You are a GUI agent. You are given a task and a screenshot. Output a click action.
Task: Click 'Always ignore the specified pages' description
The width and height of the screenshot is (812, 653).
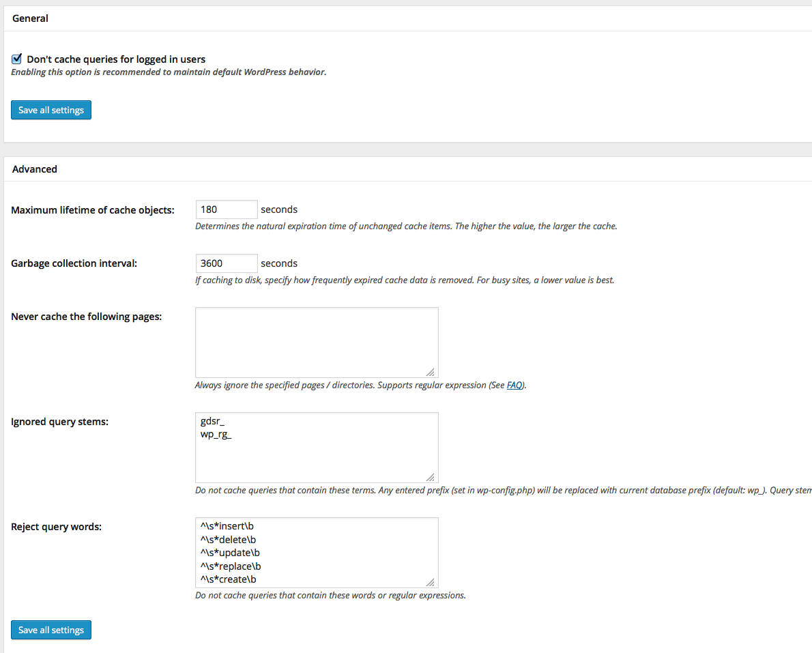pyautogui.click(x=360, y=386)
